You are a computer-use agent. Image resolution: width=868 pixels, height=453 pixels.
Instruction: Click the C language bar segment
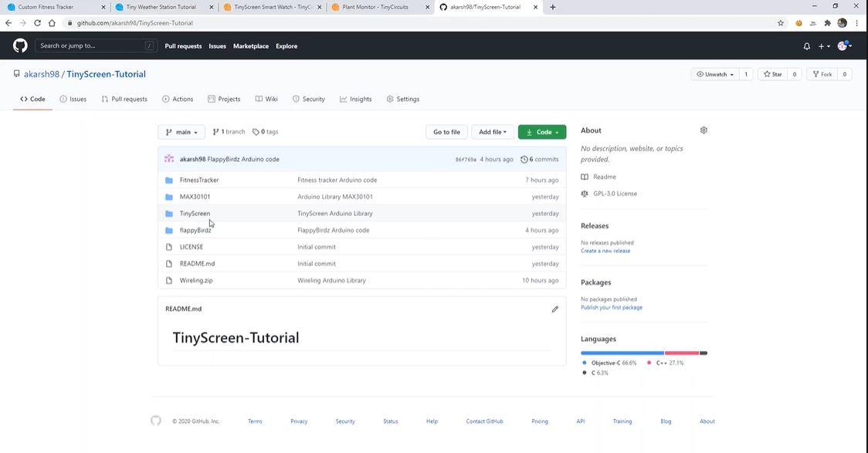[x=704, y=353]
